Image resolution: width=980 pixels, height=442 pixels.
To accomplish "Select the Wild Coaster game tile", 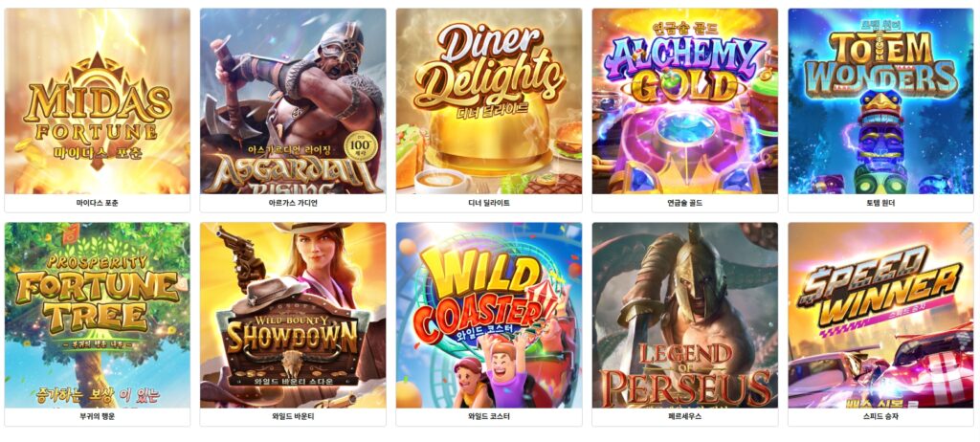I will [489, 315].
